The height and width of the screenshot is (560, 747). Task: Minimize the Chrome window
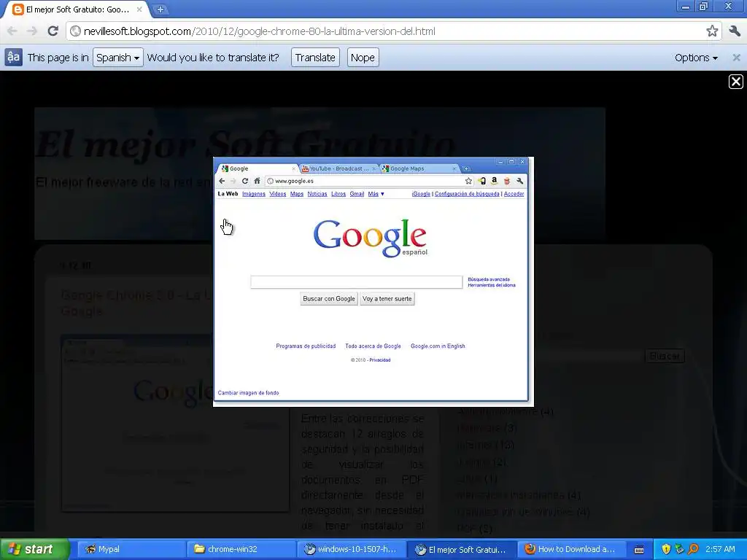685,7
